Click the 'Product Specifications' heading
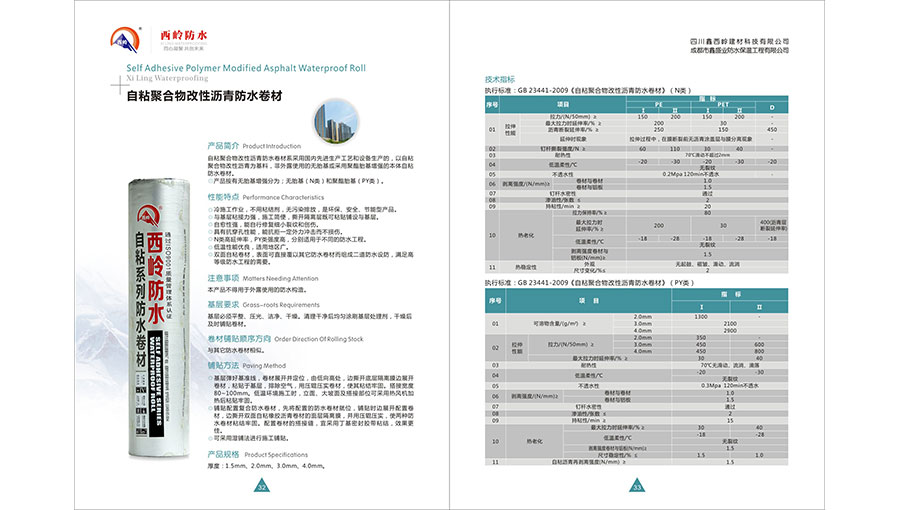The height and width of the screenshot is (510, 900). click(x=276, y=454)
